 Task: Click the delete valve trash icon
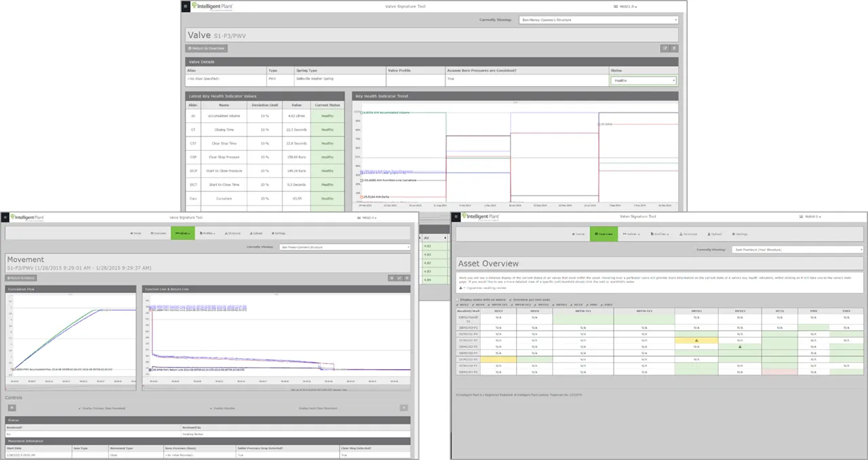click(674, 48)
